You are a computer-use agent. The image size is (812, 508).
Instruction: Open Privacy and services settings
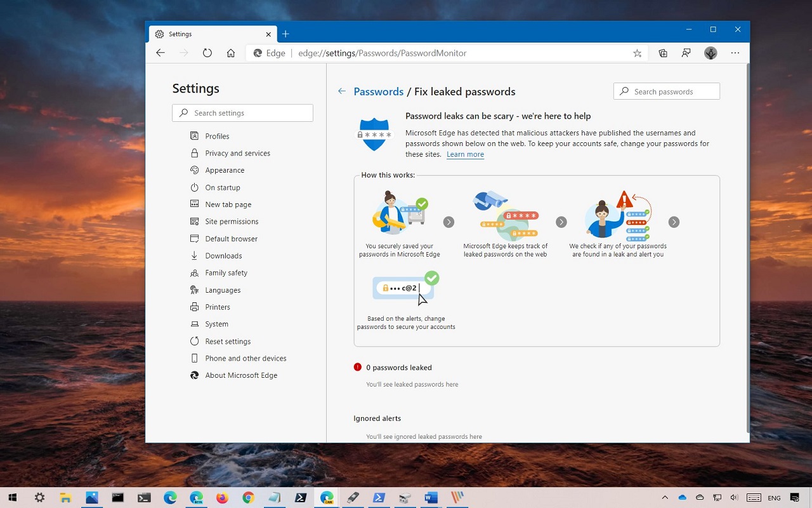click(237, 153)
